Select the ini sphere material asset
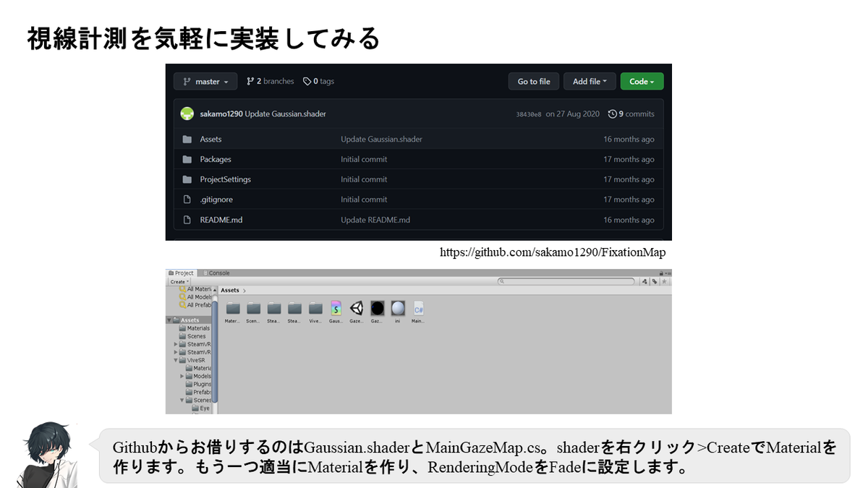Viewport: 868px width, 488px height. (398, 308)
